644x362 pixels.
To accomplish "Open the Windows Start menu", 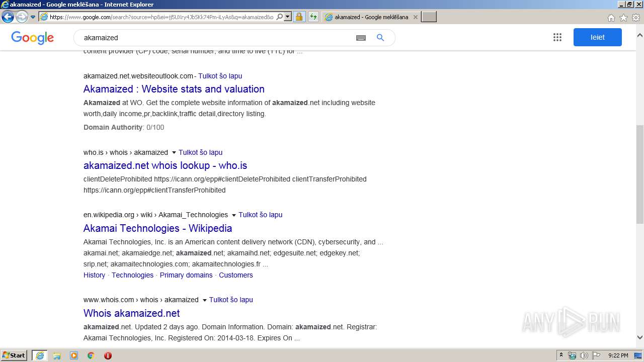I will point(14,355).
